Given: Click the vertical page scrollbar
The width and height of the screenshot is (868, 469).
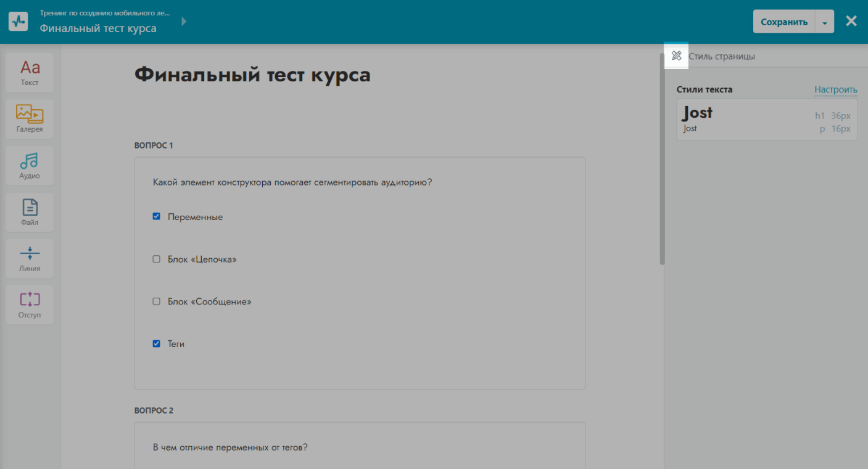Looking at the screenshot, I should (x=662, y=160).
